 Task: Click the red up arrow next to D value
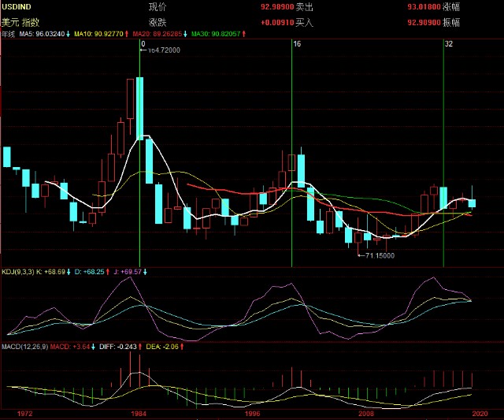coord(108,272)
